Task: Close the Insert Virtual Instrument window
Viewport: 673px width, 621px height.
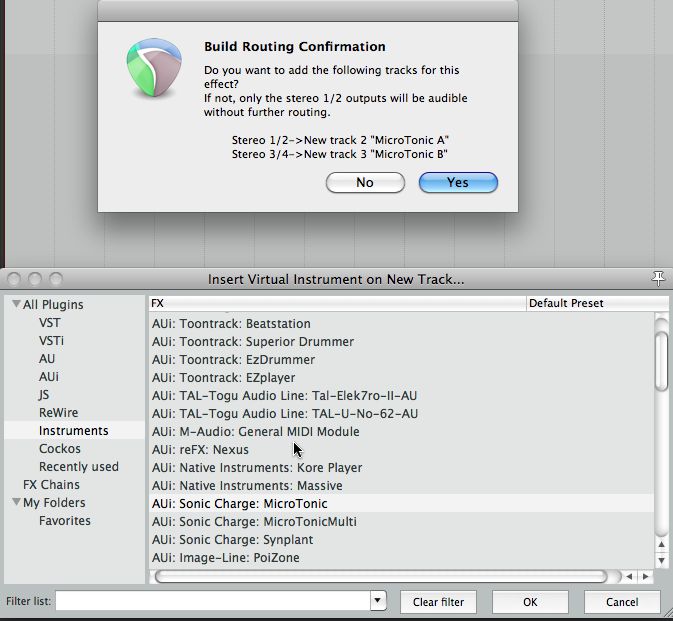Action: (14, 279)
